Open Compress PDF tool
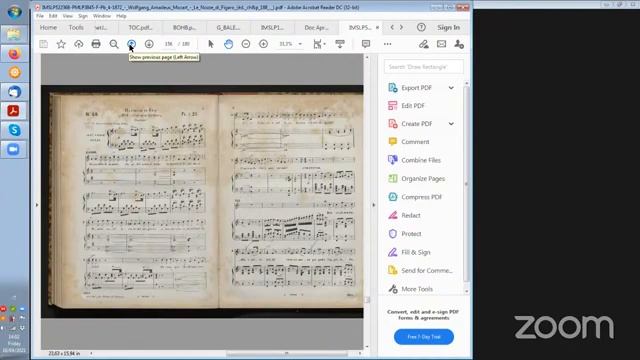Viewport: 640px width, 360px height. (421, 197)
